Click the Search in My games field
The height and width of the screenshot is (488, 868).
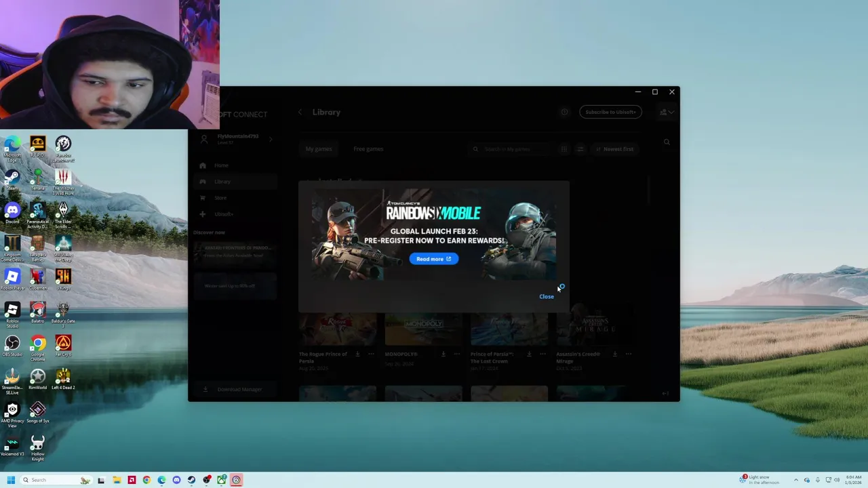[x=510, y=149]
